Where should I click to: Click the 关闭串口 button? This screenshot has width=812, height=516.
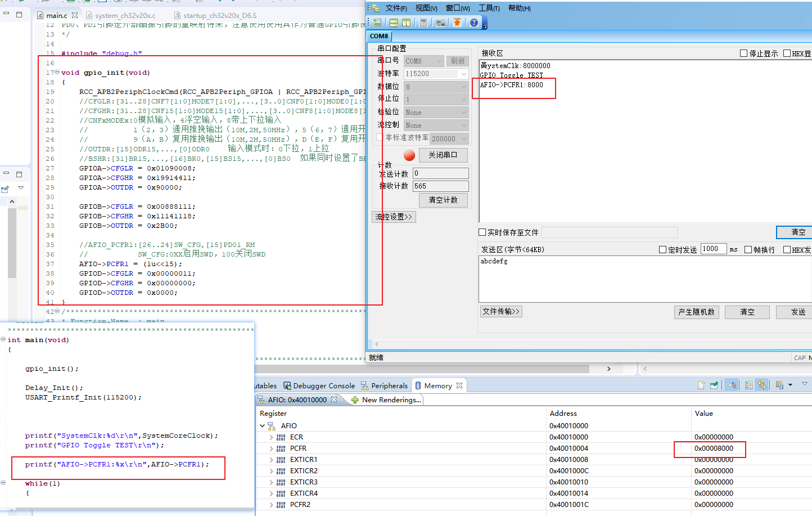pos(443,155)
